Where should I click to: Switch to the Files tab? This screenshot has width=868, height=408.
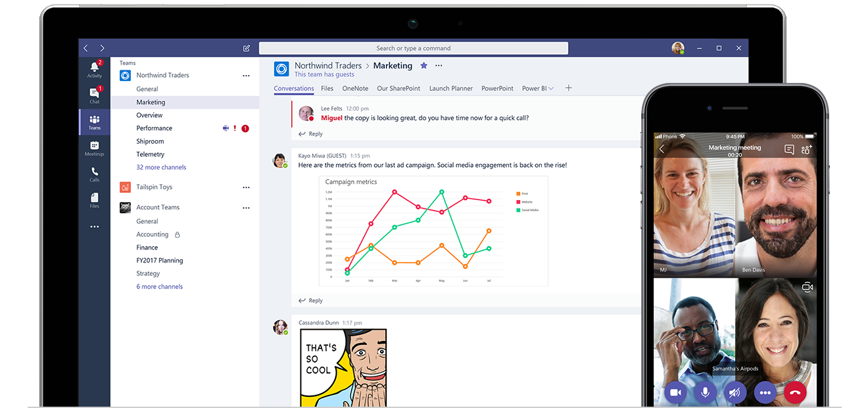327,88
